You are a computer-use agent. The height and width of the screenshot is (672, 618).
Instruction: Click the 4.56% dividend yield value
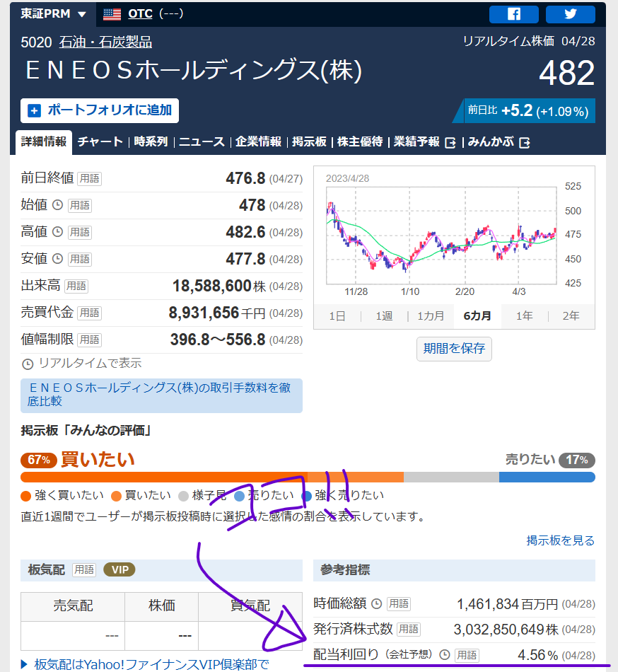[x=537, y=655]
